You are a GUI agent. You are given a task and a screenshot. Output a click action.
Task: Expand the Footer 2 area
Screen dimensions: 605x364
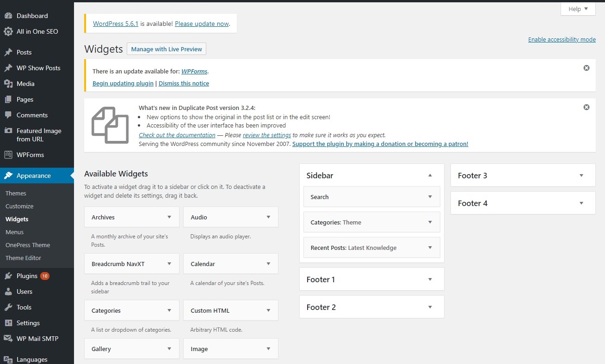(430, 307)
